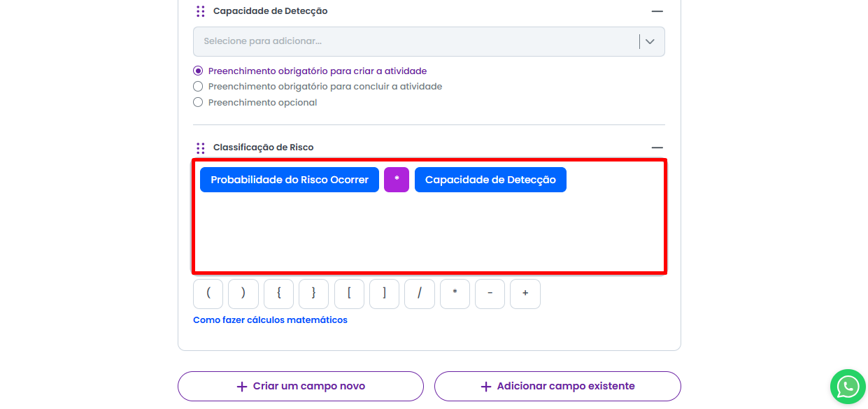The width and height of the screenshot is (868, 409).
Task: Collapse the Classificação de Risco section
Action: (x=657, y=148)
